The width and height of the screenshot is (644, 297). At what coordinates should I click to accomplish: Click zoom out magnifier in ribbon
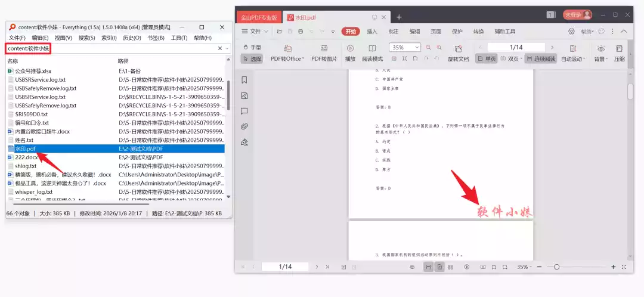[x=429, y=48]
